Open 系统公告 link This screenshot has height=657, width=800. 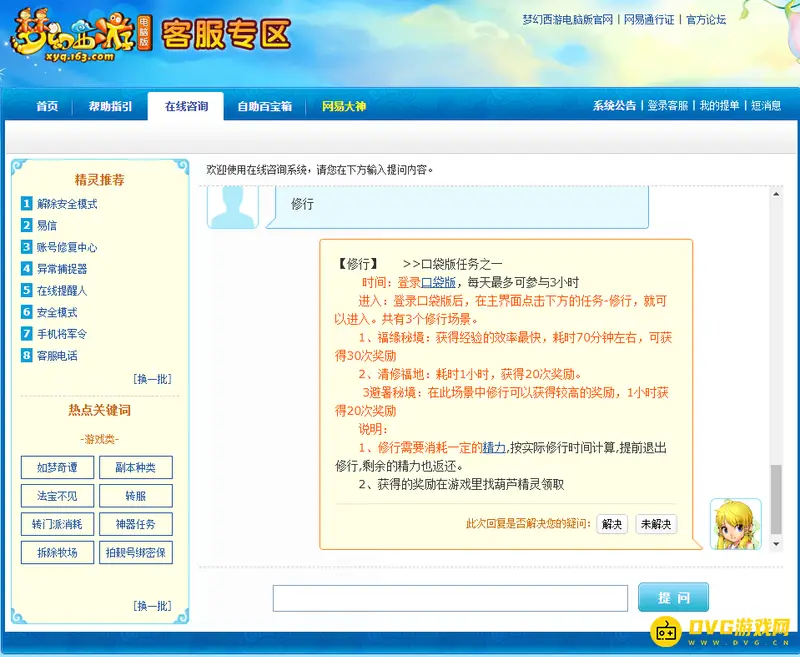pyautogui.click(x=614, y=106)
